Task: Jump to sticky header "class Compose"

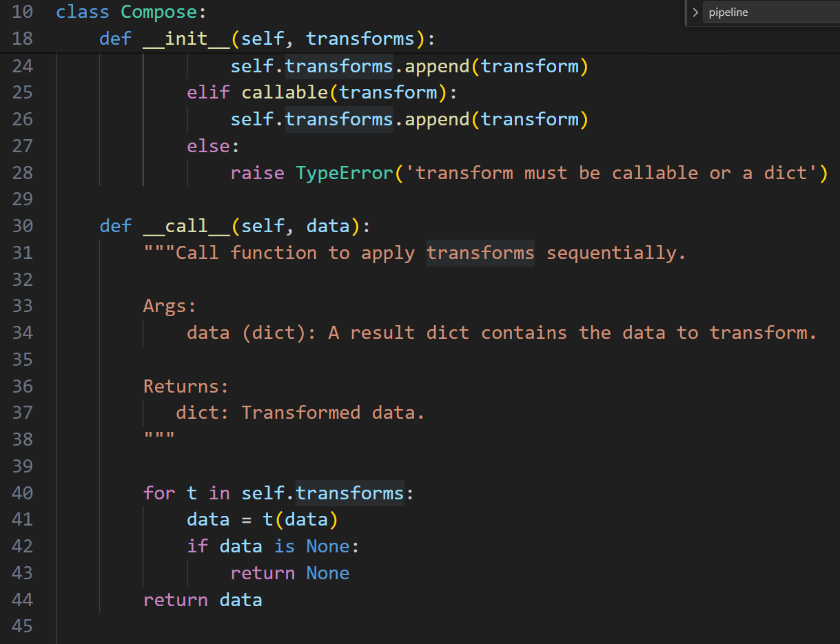Action: point(131,12)
